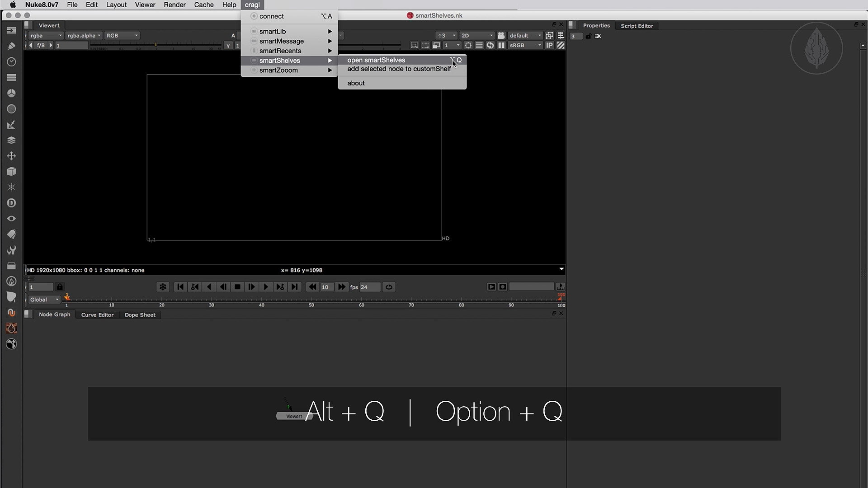Toggle the IP input process button
The image size is (868, 488).
click(549, 45)
